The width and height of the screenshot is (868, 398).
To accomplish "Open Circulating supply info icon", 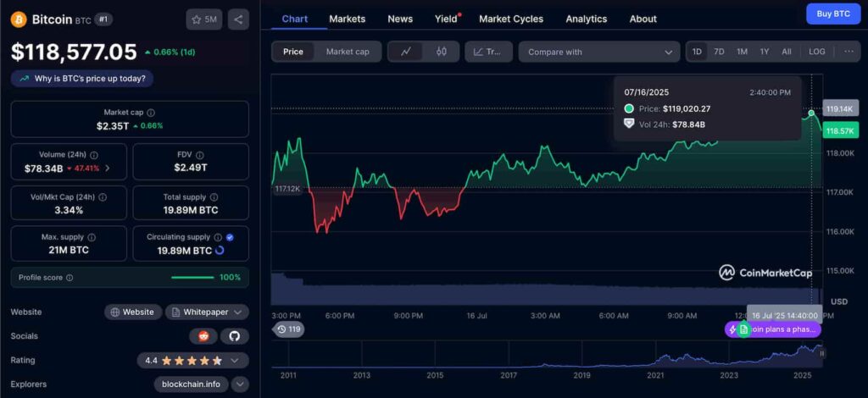I will pyautogui.click(x=218, y=237).
